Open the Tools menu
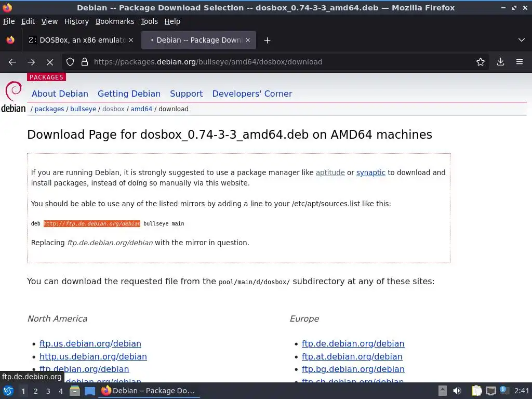This screenshot has width=532, height=399. point(149,21)
